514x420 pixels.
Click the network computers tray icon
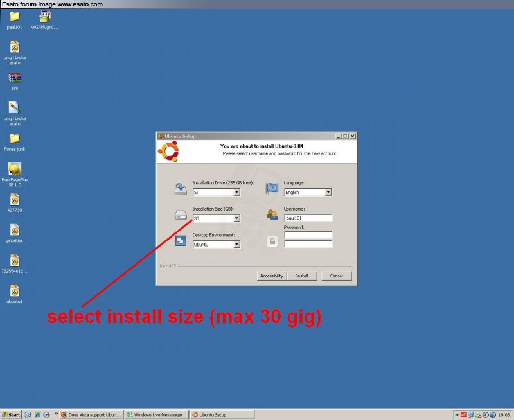[x=471, y=415]
